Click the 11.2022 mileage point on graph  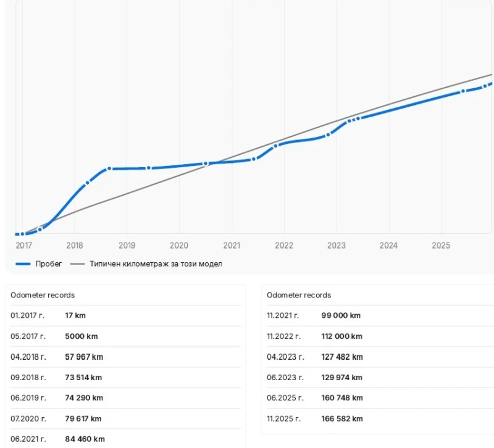pos(328,135)
